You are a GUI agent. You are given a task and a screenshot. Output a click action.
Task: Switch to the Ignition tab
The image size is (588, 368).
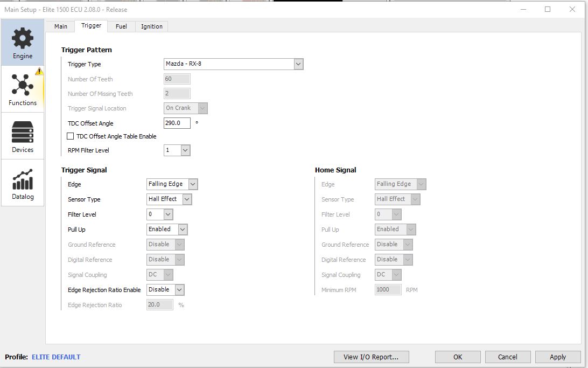point(151,26)
